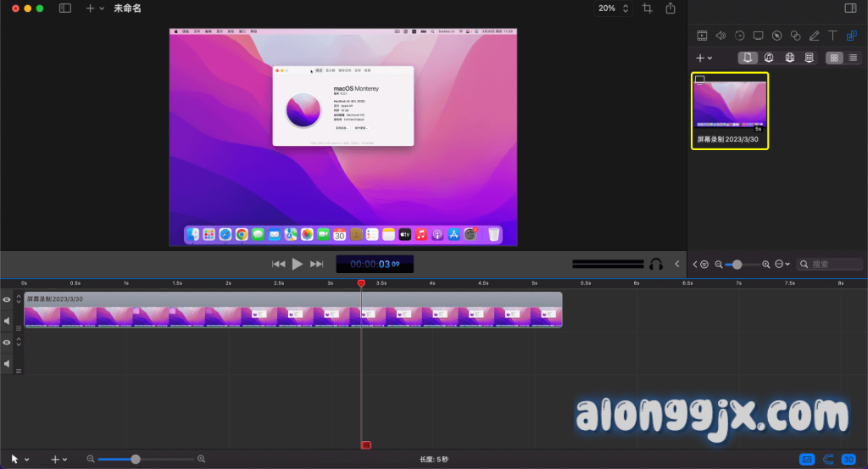The width and height of the screenshot is (868, 469).
Task: Switch to the music library tab
Action: [x=768, y=58]
